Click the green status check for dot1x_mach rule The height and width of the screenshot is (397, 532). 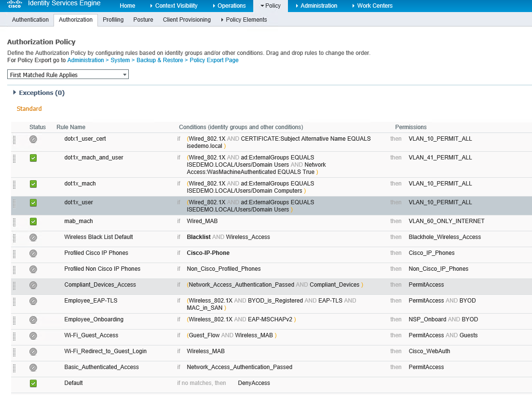point(33,184)
